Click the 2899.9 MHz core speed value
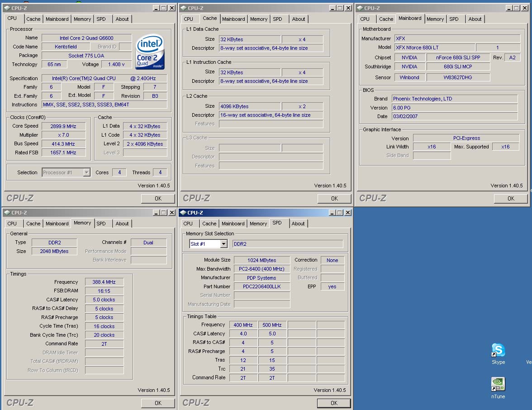532x410 pixels. 63,126
